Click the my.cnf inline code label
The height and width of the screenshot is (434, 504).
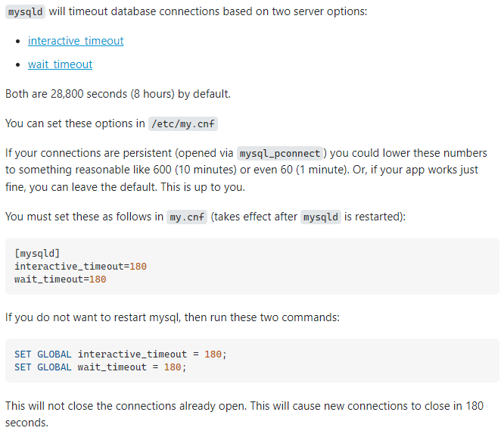coord(186,217)
